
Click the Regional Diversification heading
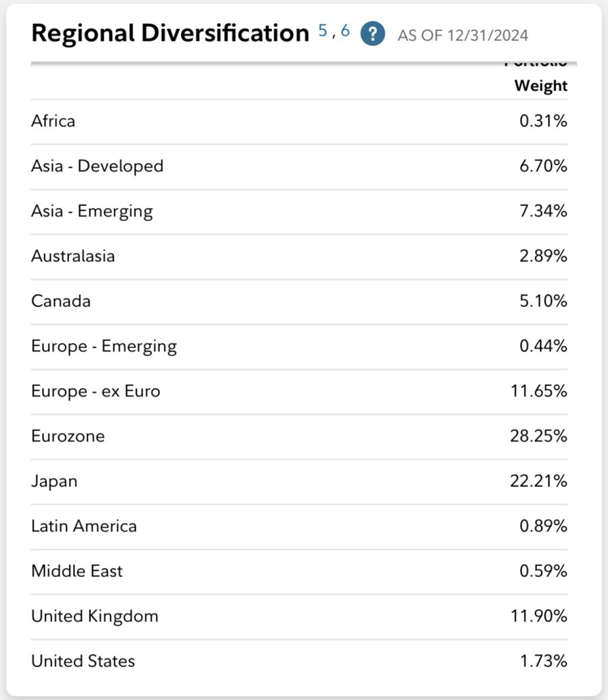170,33
